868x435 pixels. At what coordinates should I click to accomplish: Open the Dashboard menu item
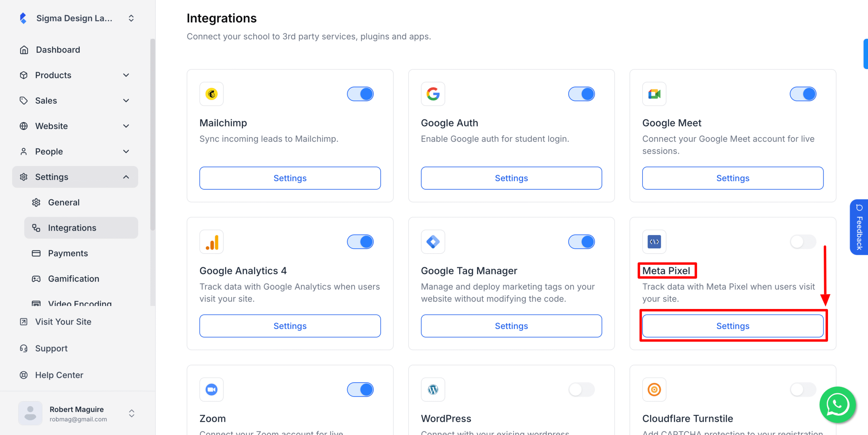tap(58, 50)
